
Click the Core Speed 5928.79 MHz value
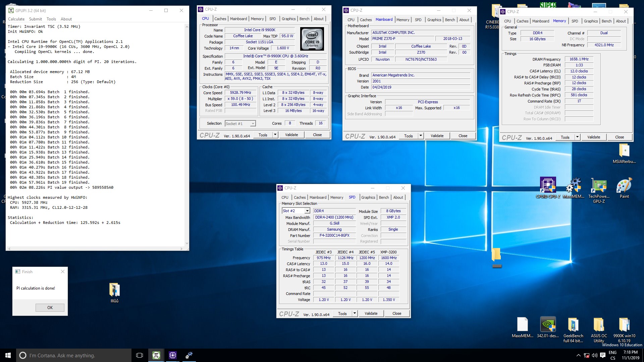pos(240,93)
